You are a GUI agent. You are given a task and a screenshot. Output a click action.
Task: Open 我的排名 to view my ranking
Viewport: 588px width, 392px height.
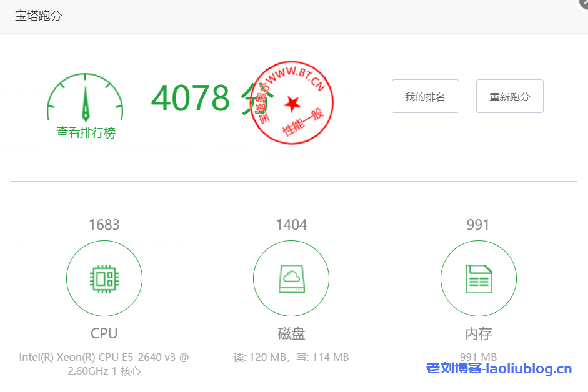click(425, 96)
